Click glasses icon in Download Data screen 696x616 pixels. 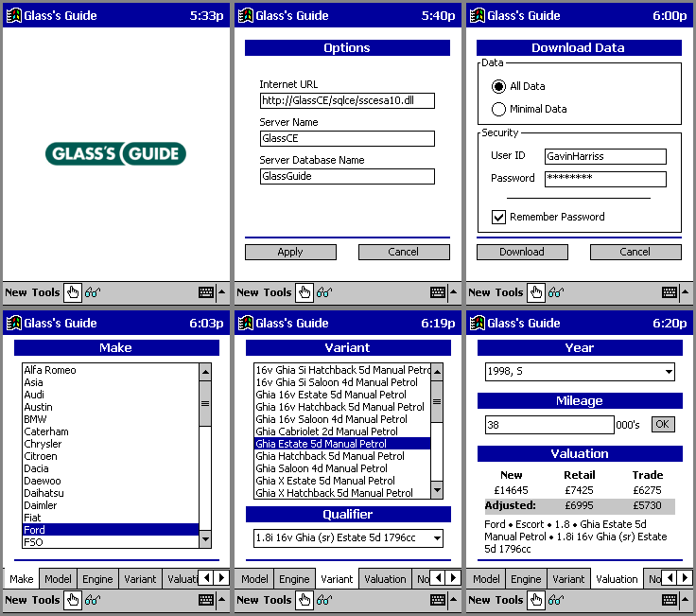coord(556,292)
